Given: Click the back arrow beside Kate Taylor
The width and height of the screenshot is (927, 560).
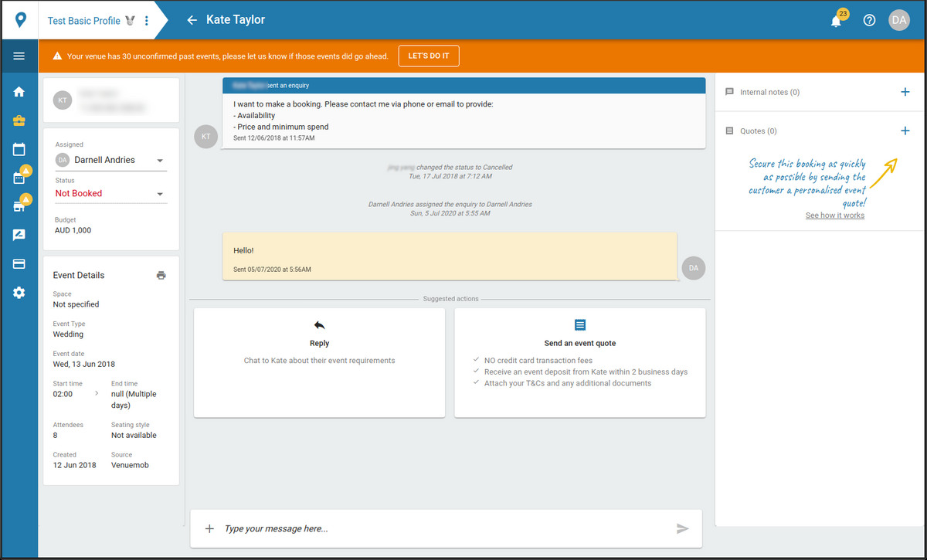Looking at the screenshot, I should pos(192,20).
